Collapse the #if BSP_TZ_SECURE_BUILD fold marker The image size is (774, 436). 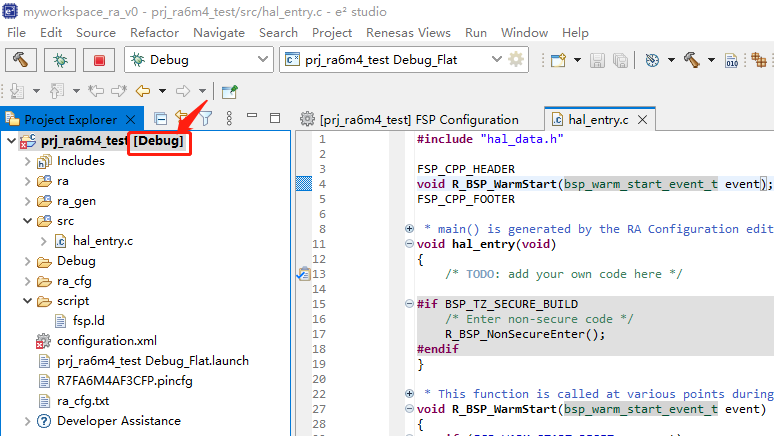(409, 304)
